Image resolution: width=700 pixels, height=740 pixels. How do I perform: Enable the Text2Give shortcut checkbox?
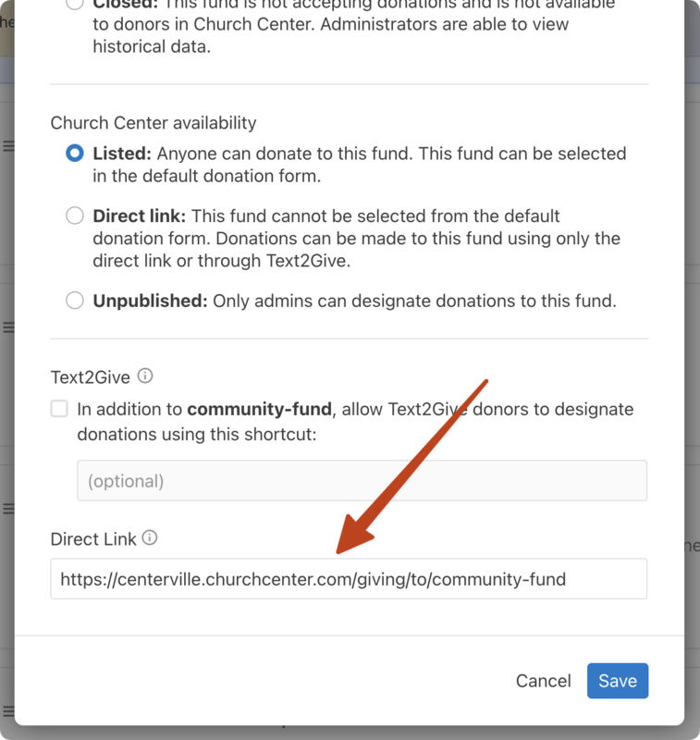click(59, 409)
